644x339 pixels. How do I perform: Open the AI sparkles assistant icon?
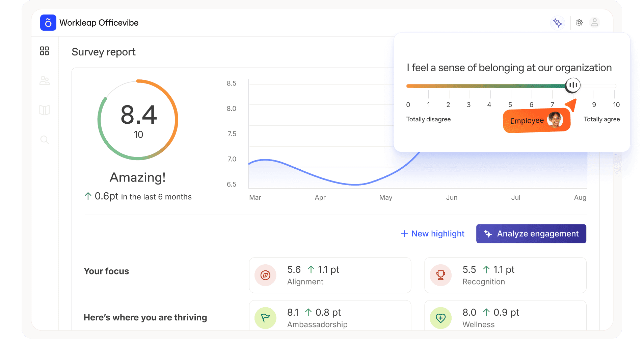(558, 23)
